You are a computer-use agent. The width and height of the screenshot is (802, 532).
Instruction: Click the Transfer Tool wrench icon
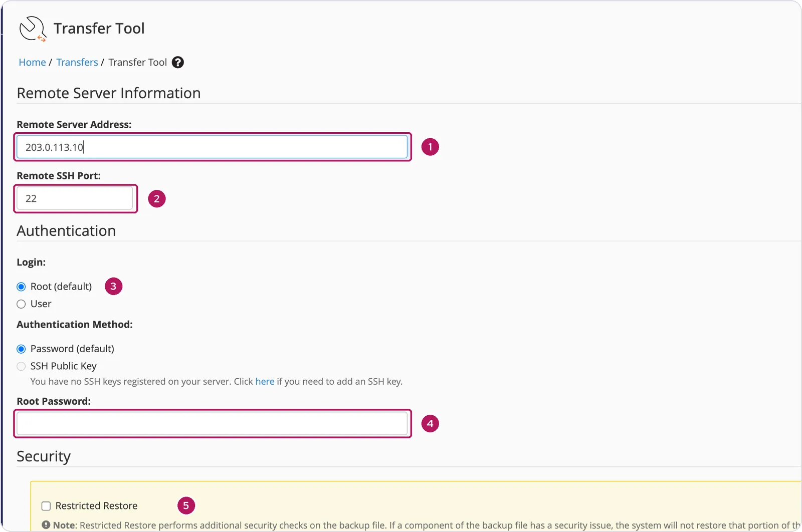click(x=33, y=29)
